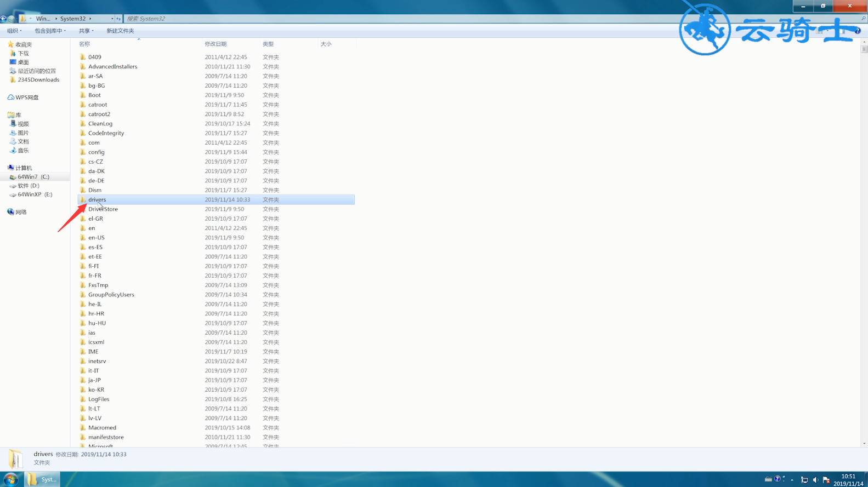Viewport: 868px width, 487px height.
Task: Click the network tray icon
Action: pyautogui.click(x=804, y=480)
